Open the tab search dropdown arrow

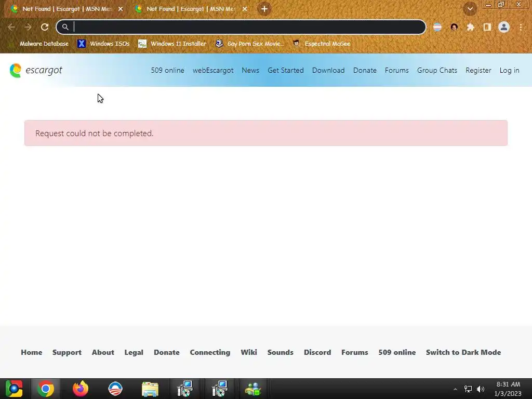(x=470, y=9)
